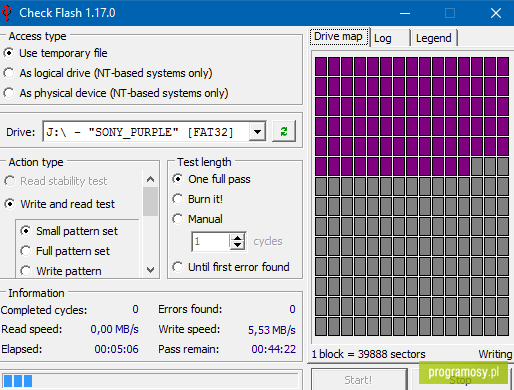
Task: Click the programosy.pl watermark logo
Action: pos(463,373)
